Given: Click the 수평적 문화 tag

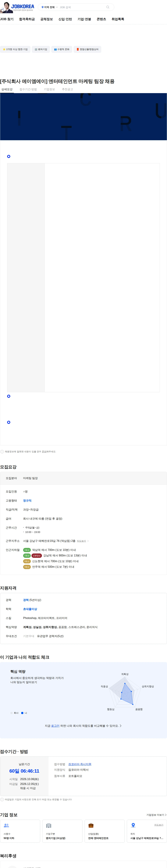Looking at the screenshot, I should [x=62, y=49].
